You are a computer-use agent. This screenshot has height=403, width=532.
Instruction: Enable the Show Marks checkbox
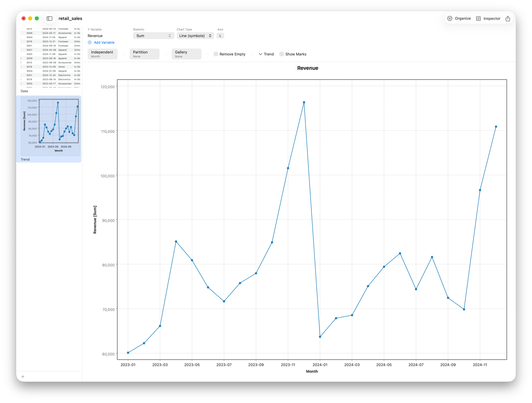(x=282, y=54)
